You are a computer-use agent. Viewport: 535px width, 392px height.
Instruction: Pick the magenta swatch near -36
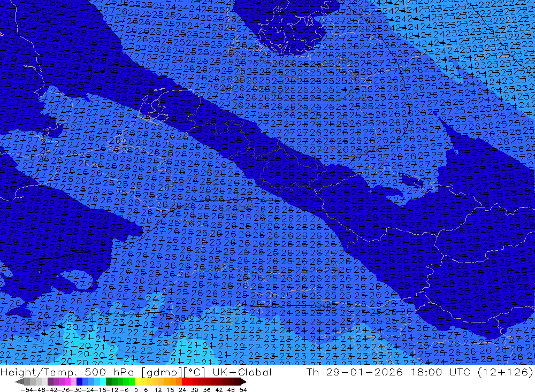pyautogui.click(x=67, y=381)
